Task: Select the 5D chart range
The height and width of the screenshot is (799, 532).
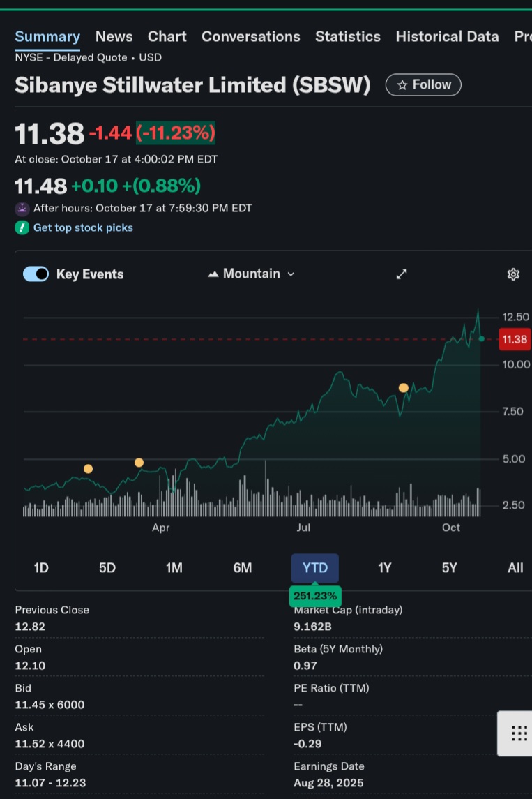Action: (x=107, y=567)
